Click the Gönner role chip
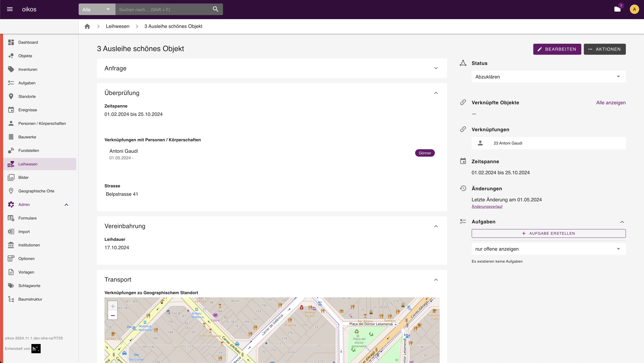This screenshot has width=644, height=363. click(425, 153)
